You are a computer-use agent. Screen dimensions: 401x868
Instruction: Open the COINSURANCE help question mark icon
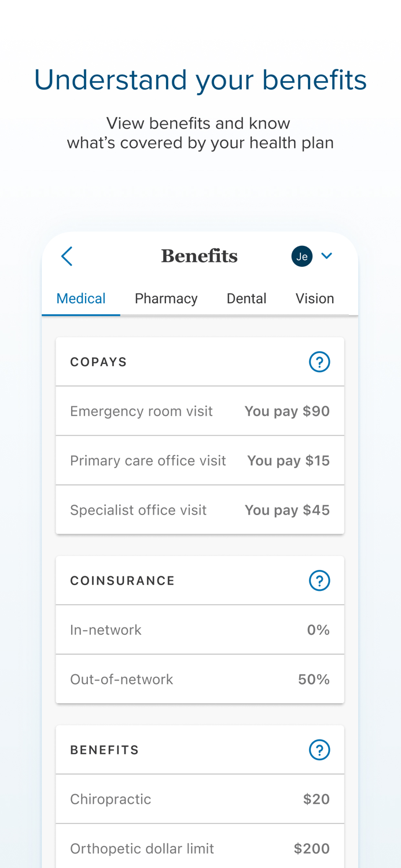point(319,580)
